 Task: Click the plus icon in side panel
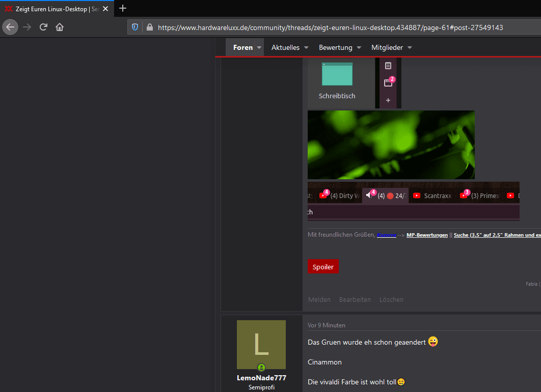coord(388,100)
